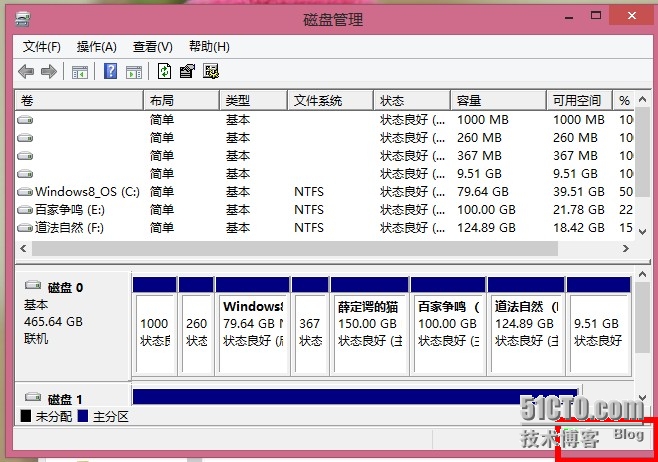Click the Refresh toolbar icon

click(x=165, y=71)
